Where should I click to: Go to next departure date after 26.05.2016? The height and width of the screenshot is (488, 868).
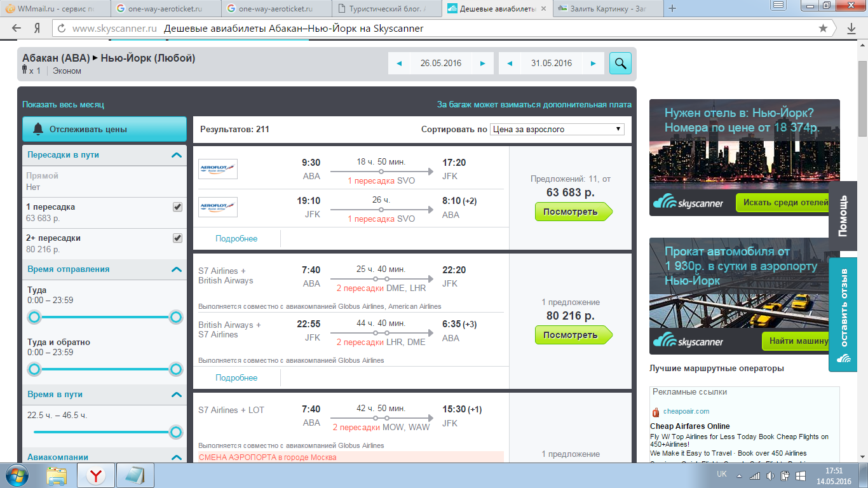(x=483, y=63)
